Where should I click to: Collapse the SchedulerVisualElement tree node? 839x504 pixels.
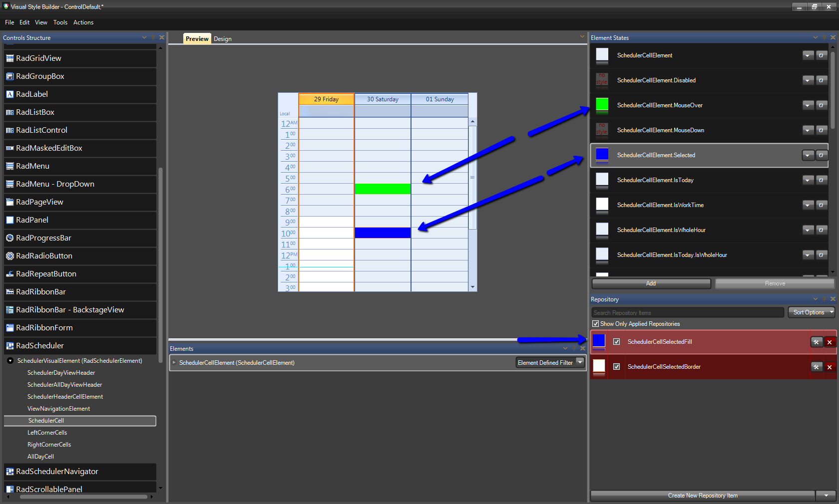tap(10, 361)
